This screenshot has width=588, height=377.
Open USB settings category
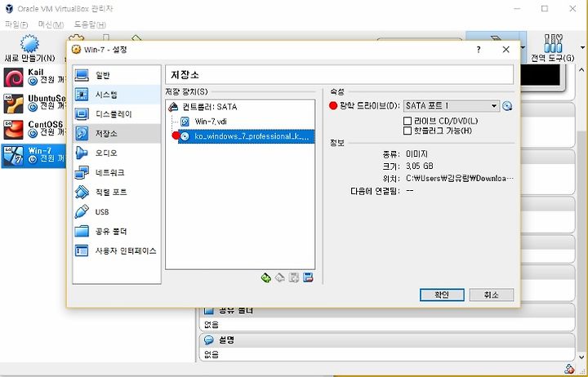click(x=117, y=211)
